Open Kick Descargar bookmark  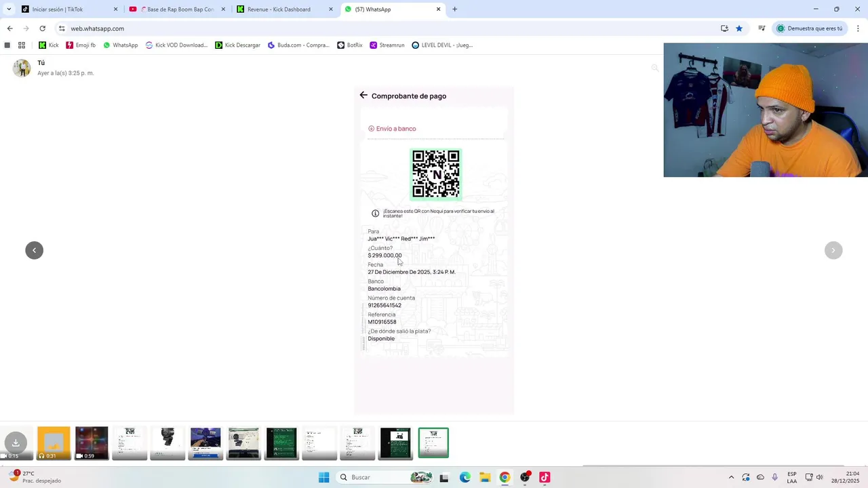pyautogui.click(x=237, y=45)
